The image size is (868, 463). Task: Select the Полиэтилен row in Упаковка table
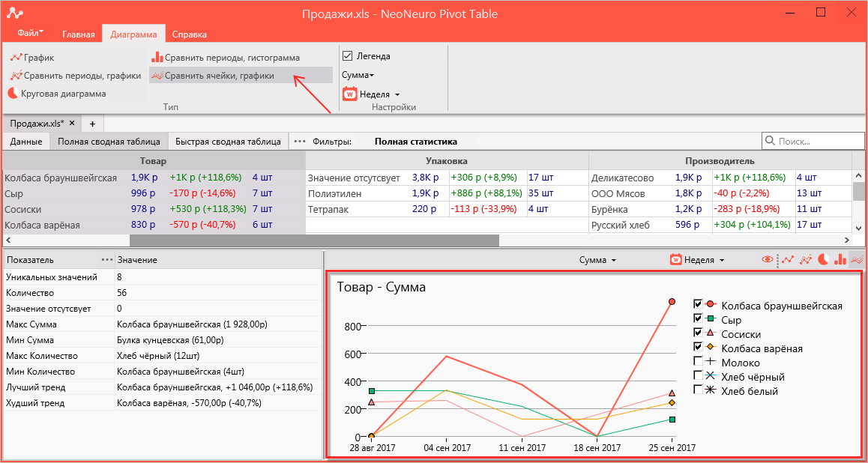click(x=447, y=193)
